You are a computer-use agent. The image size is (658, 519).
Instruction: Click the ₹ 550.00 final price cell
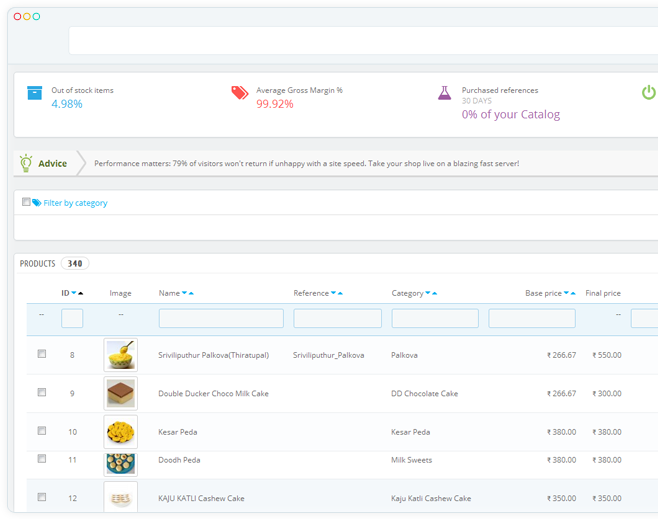(x=607, y=355)
